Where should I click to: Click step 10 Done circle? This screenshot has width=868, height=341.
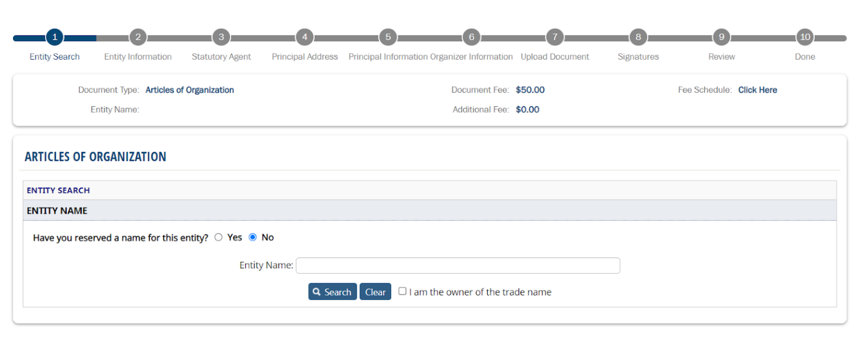(x=805, y=37)
